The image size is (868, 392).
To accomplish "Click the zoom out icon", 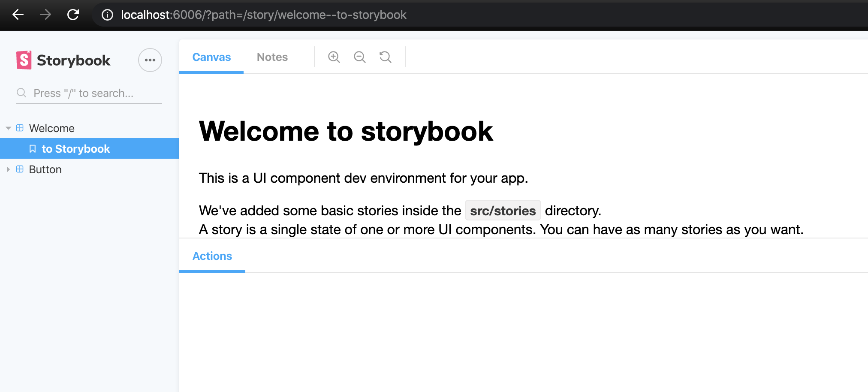I will click(359, 57).
